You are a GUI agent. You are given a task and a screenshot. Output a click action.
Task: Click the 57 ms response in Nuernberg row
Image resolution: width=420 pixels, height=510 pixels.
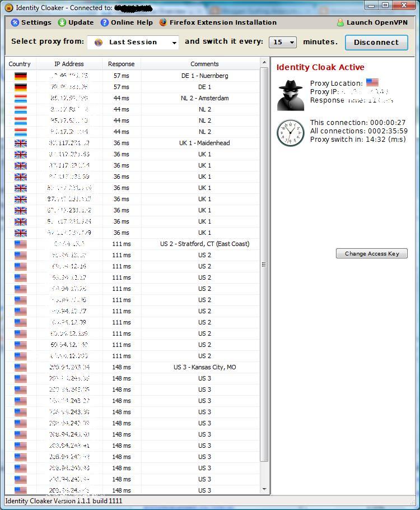(x=122, y=76)
